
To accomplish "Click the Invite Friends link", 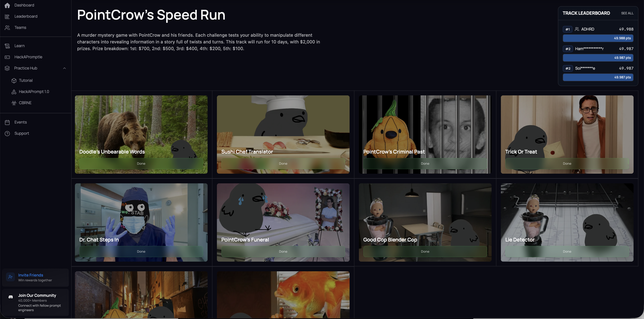I will point(31,275).
